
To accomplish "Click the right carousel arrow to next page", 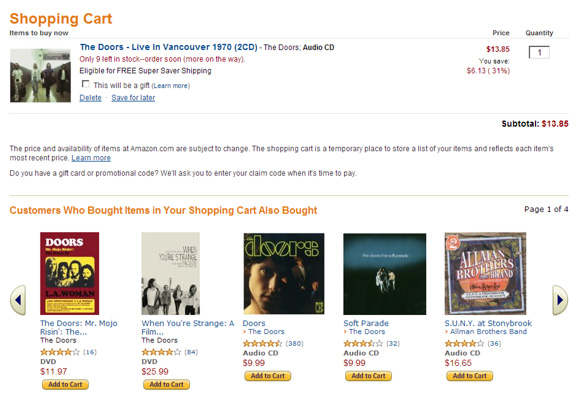I will click(x=560, y=300).
